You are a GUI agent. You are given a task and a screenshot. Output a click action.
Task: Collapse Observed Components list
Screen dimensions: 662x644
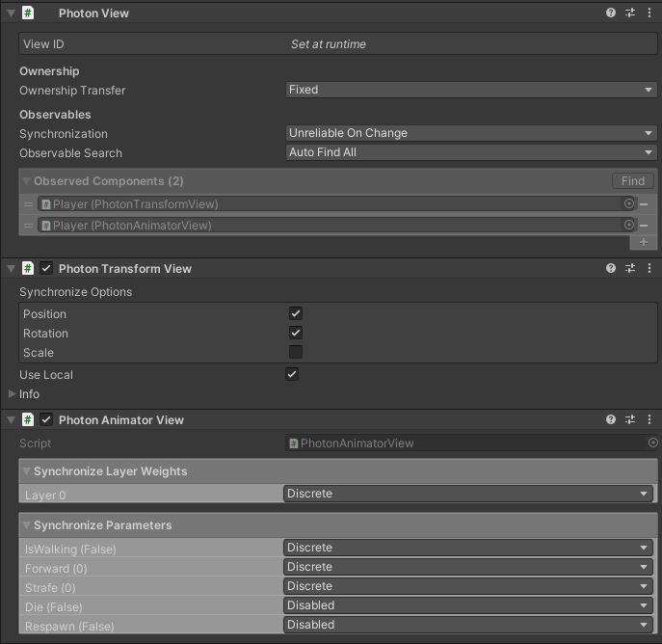pyautogui.click(x=26, y=181)
